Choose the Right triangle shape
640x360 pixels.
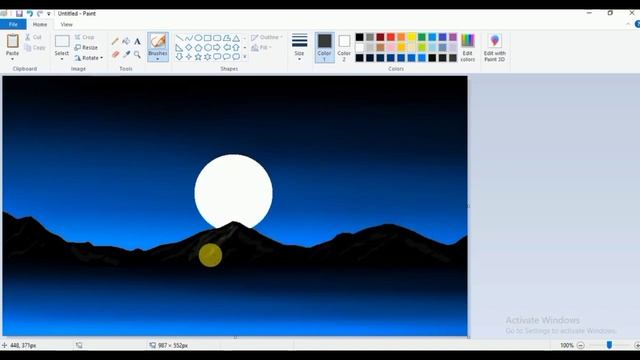[x=179, y=47]
